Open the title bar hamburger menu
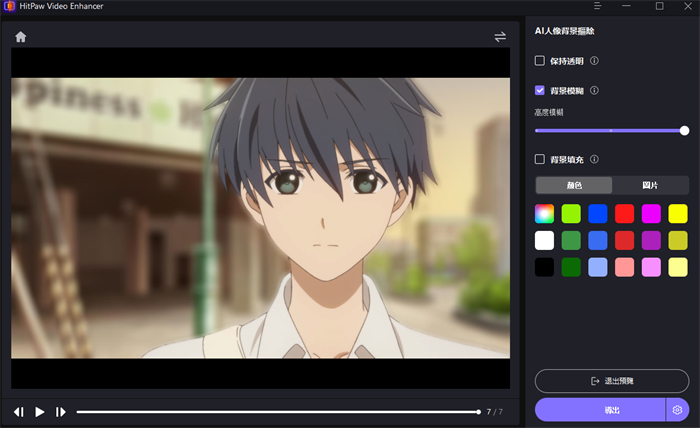The height and width of the screenshot is (428, 700). [x=600, y=6]
